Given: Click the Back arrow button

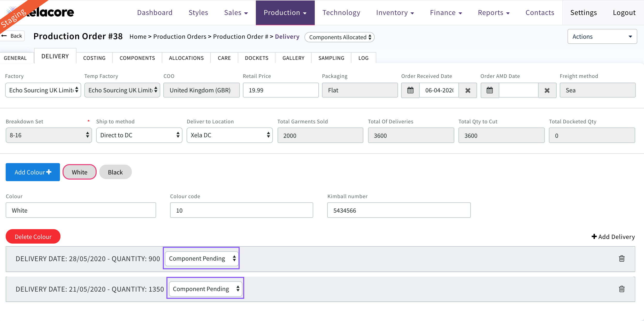Looking at the screenshot, I should coord(12,36).
